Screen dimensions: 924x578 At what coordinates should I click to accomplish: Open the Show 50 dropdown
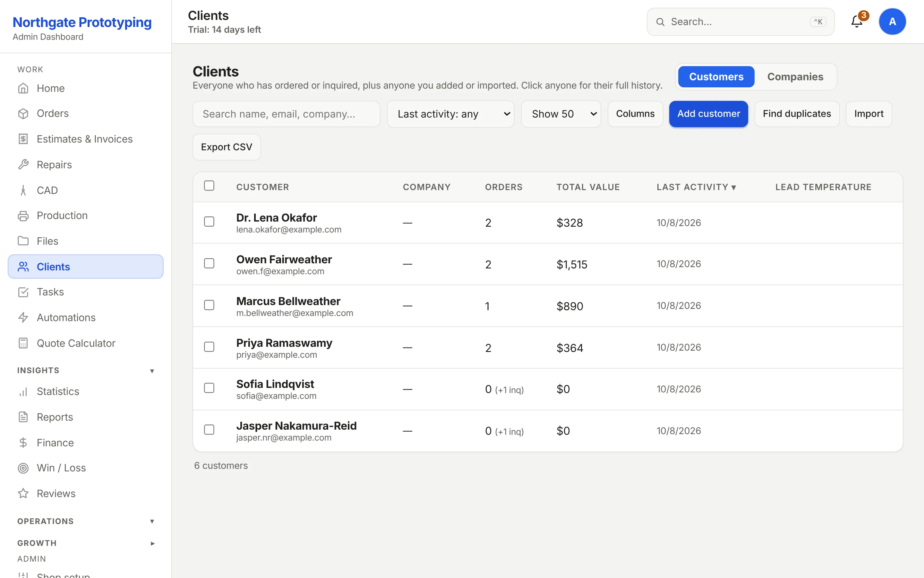[561, 114]
